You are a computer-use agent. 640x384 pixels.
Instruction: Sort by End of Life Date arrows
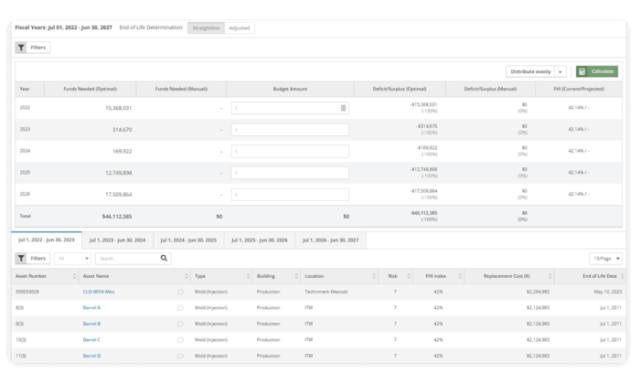point(622,276)
